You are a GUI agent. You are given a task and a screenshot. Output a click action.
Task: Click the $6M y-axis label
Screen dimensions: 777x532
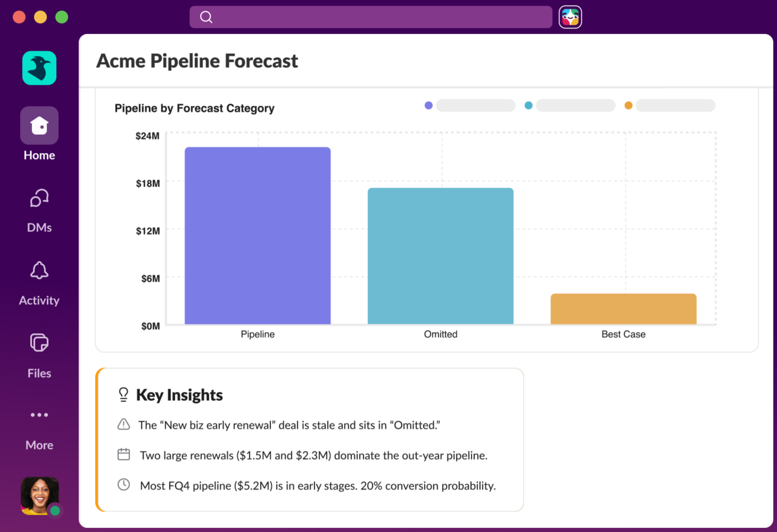150,278
